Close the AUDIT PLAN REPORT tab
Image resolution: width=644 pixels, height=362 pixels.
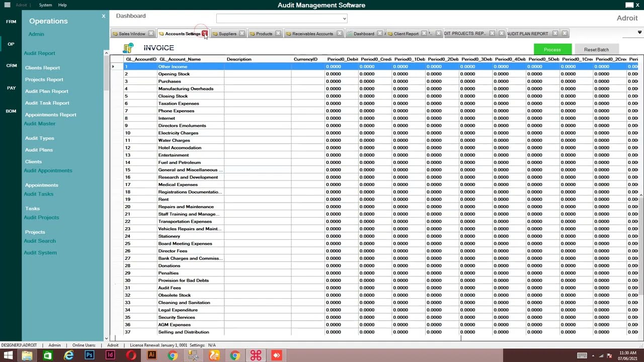pyautogui.click(x=555, y=34)
